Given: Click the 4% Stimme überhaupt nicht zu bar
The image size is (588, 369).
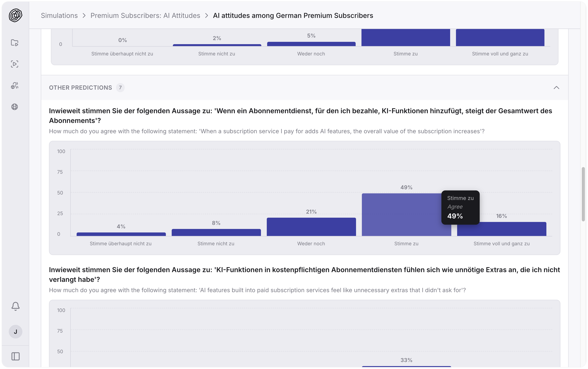Looking at the screenshot, I should click(x=121, y=234).
